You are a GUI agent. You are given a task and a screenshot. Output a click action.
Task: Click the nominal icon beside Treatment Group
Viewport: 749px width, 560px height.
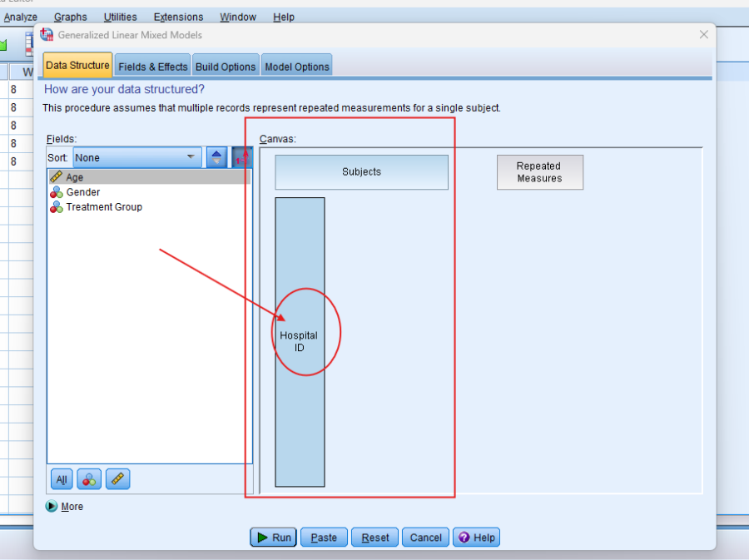click(x=56, y=207)
